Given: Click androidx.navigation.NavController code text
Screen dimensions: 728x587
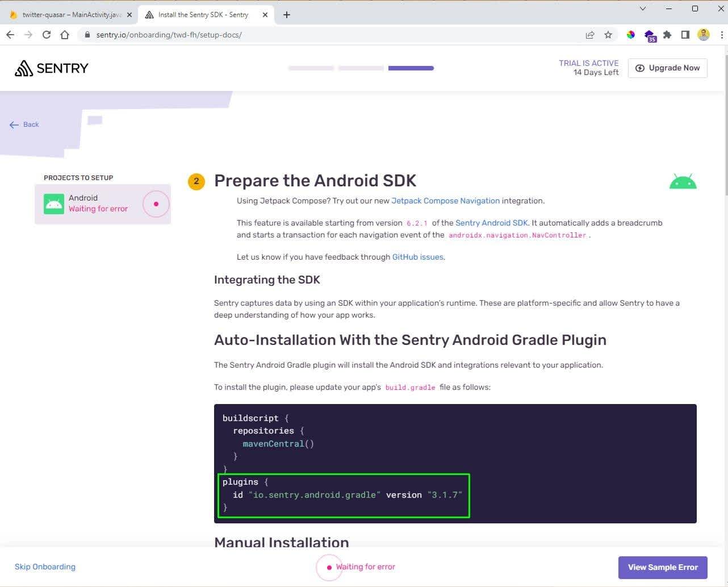Looking at the screenshot, I should pos(517,235).
